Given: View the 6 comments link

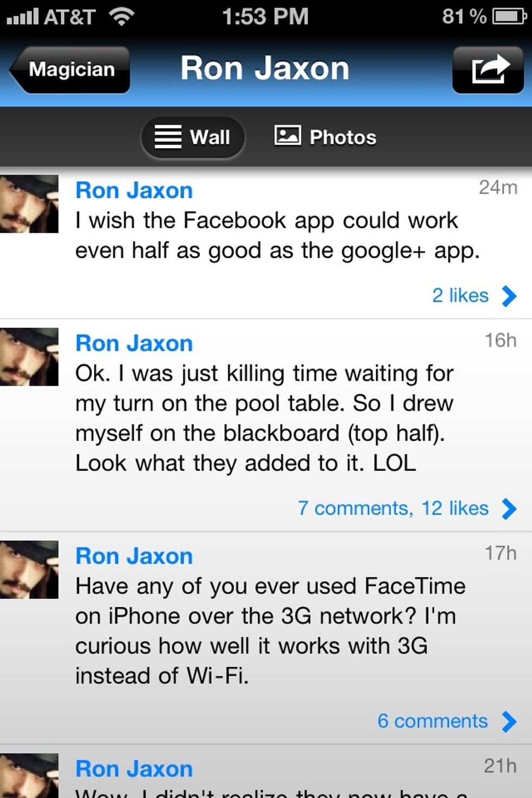Looking at the screenshot, I should coord(433,721).
